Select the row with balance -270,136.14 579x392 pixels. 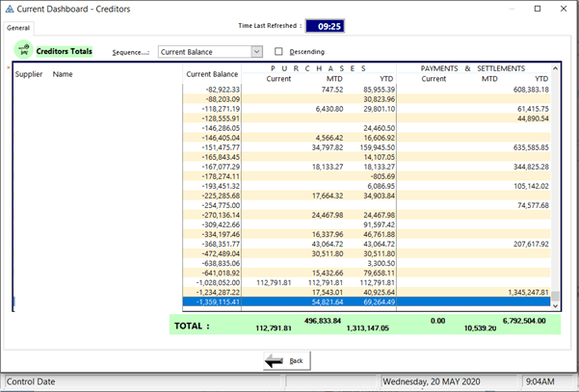366,215
